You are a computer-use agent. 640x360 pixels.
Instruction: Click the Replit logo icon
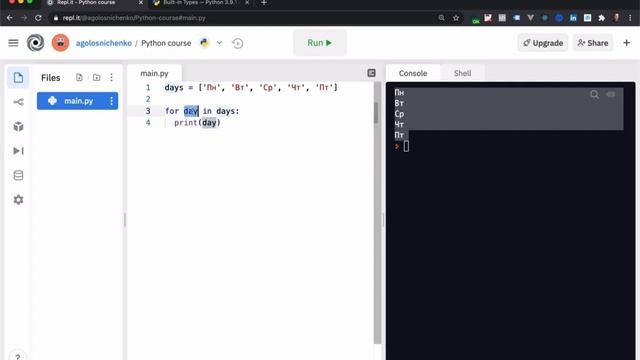coord(36,43)
